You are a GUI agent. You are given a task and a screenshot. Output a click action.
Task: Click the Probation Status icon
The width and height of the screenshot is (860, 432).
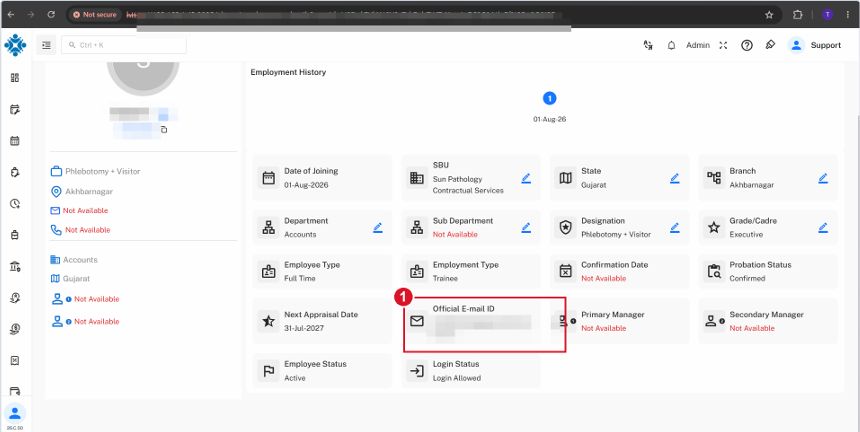coord(714,271)
